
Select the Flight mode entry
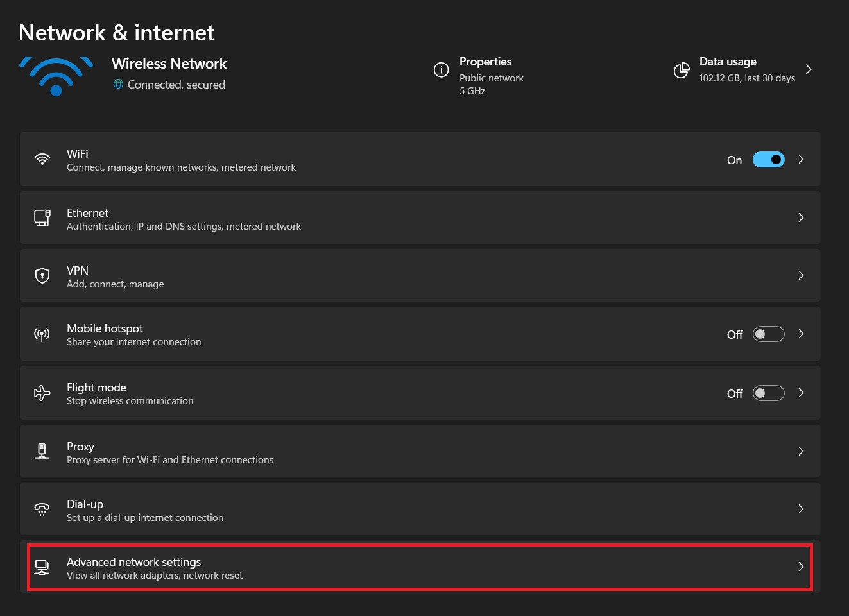pyautogui.click(x=420, y=393)
